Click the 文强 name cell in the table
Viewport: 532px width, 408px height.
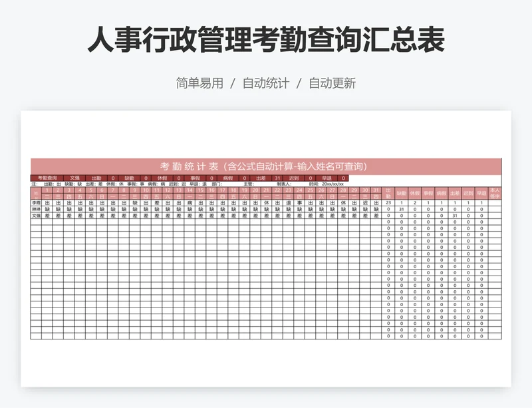point(36,216)
